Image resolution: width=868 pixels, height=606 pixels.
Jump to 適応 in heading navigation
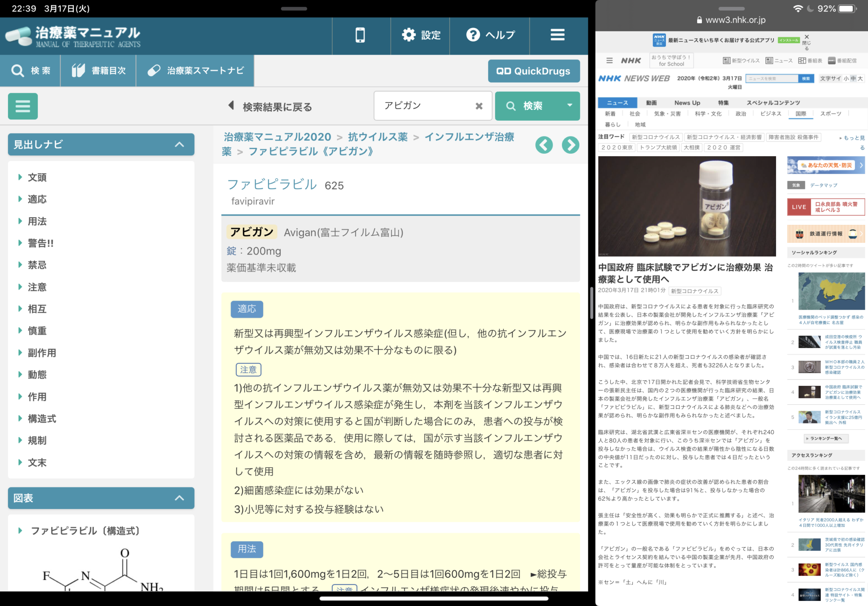click(x=37, y=199)
